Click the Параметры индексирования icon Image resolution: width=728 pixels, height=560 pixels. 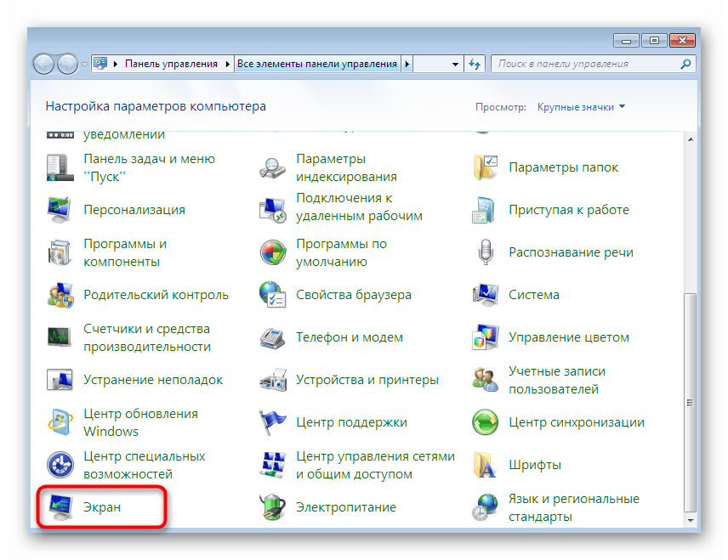point(272,167)
